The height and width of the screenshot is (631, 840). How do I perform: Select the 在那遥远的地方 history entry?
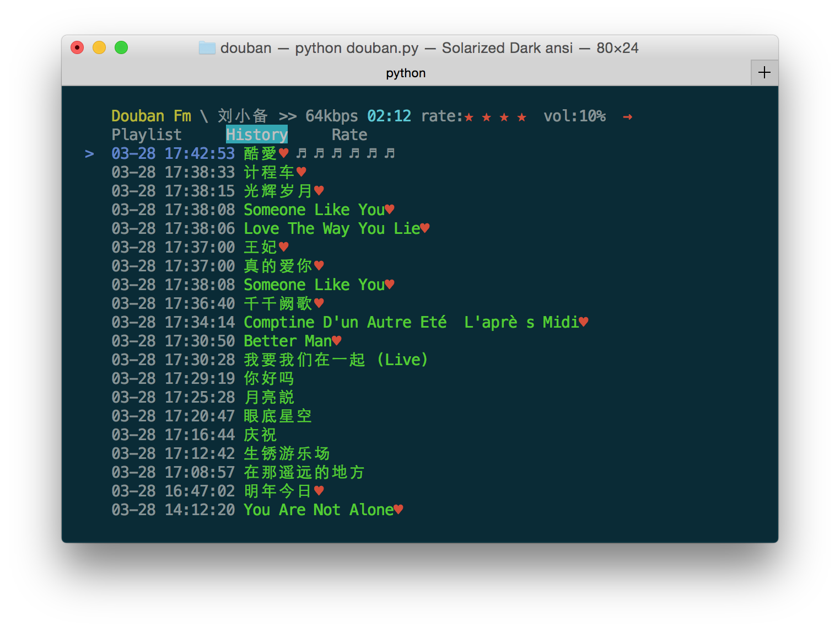(238, 472)
